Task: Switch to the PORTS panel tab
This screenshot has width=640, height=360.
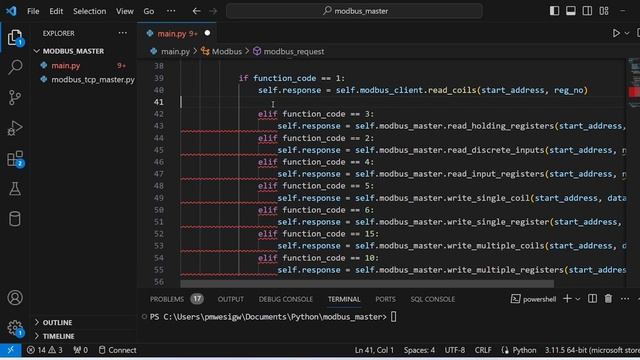Action: point(385,299)
